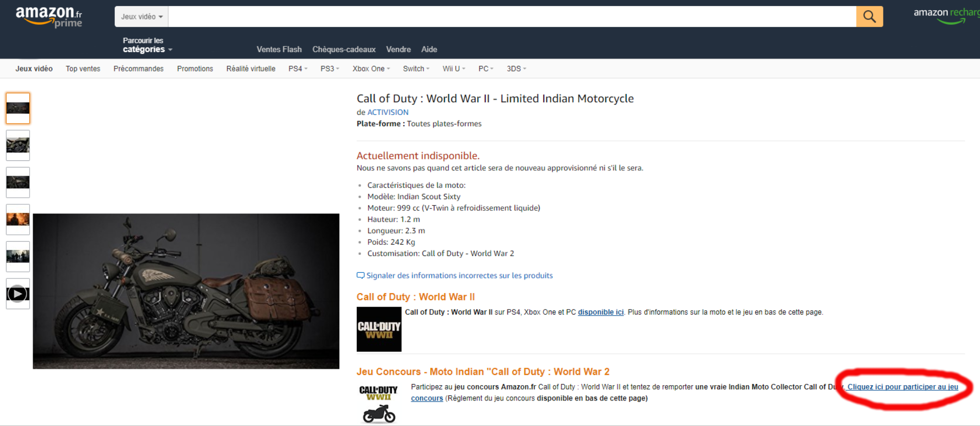Click the 'Modèle: Indian Scout Sixty' bullet
Screen dimensions: 980x426
tap(414, 197)
